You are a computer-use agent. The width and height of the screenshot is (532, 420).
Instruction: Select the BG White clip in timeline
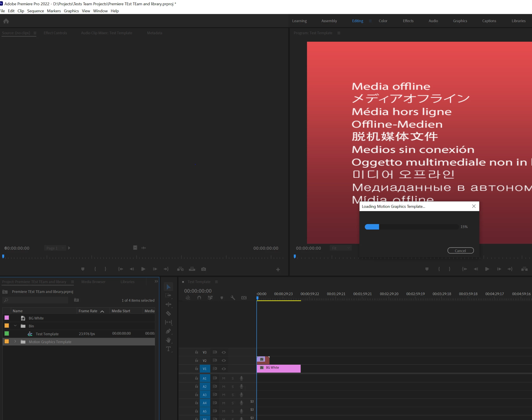283,368
